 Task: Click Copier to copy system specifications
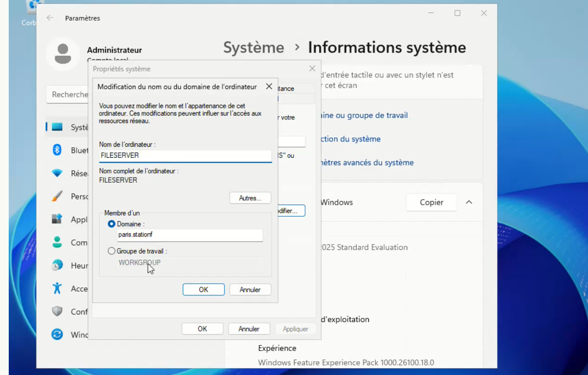click(x=431, y=202)
